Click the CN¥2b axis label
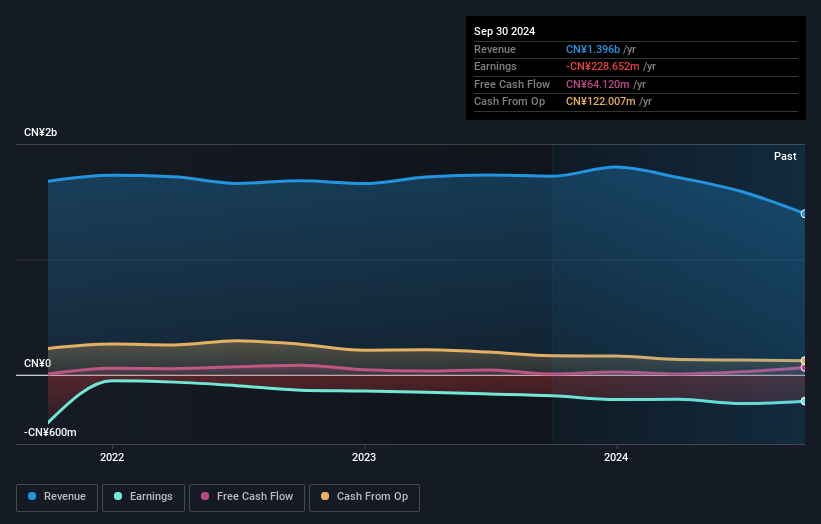This screenshot has height=524, width=821. (40, 132)
